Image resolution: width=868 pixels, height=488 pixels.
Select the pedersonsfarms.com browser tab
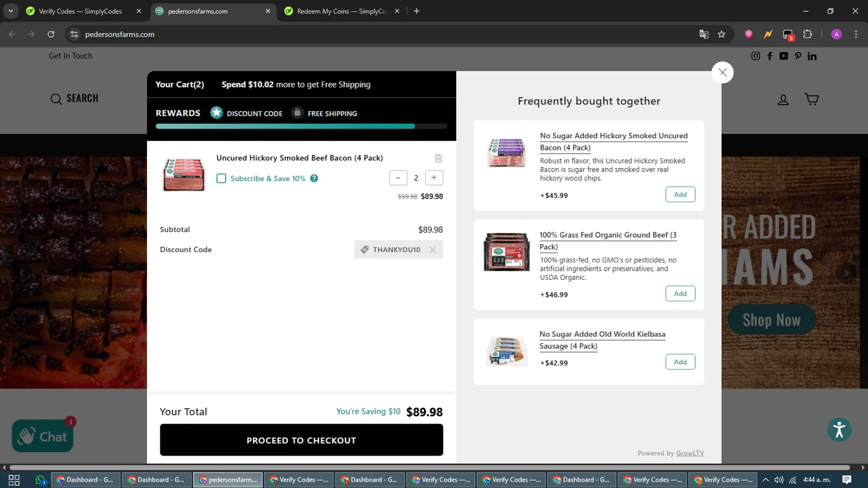tap(212, 11)
